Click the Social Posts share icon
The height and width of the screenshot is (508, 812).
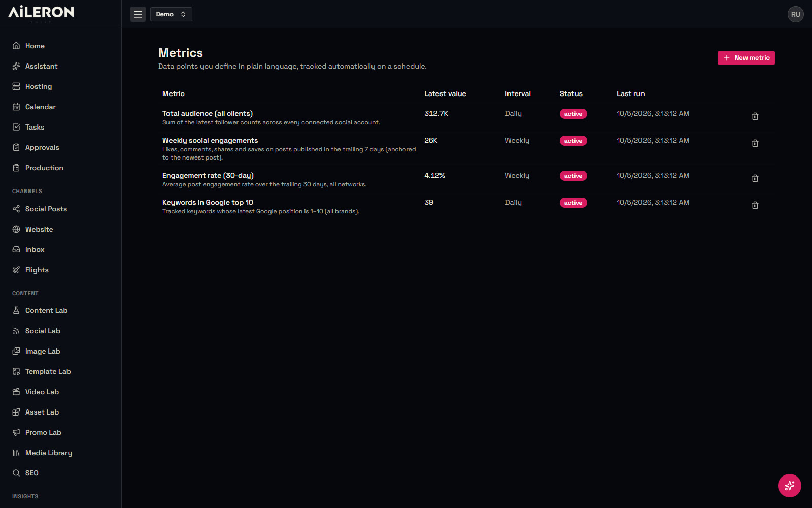tap(16, 209)
